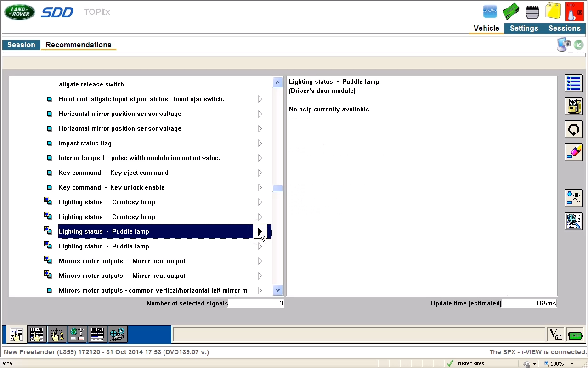Select Key command - Key unlock enable
Screen dimensions: 588x368
coord(112,187)
